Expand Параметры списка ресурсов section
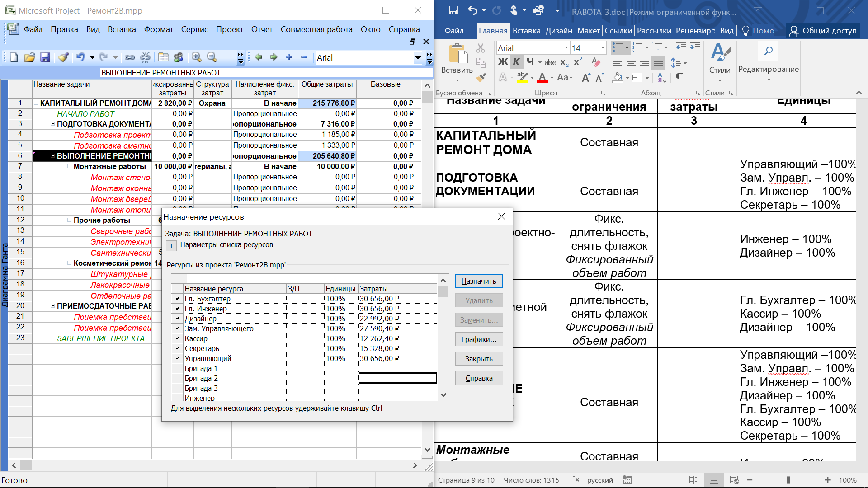Screen dimensions: 868x488 tap(171, 246)
